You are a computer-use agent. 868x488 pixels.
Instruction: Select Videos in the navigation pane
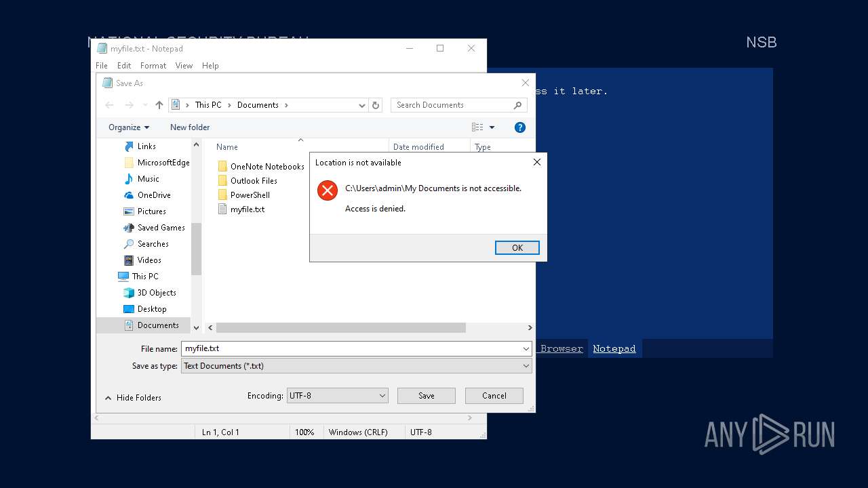(149, 260)
